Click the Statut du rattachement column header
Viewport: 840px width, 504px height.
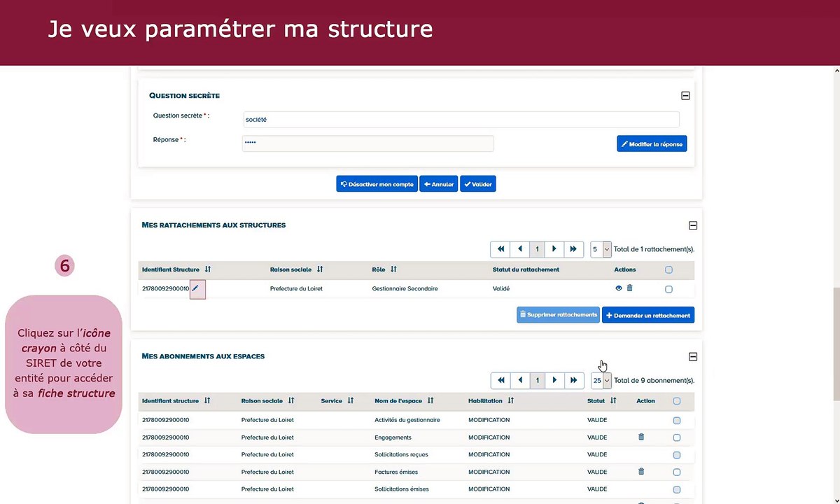[526, 269]
